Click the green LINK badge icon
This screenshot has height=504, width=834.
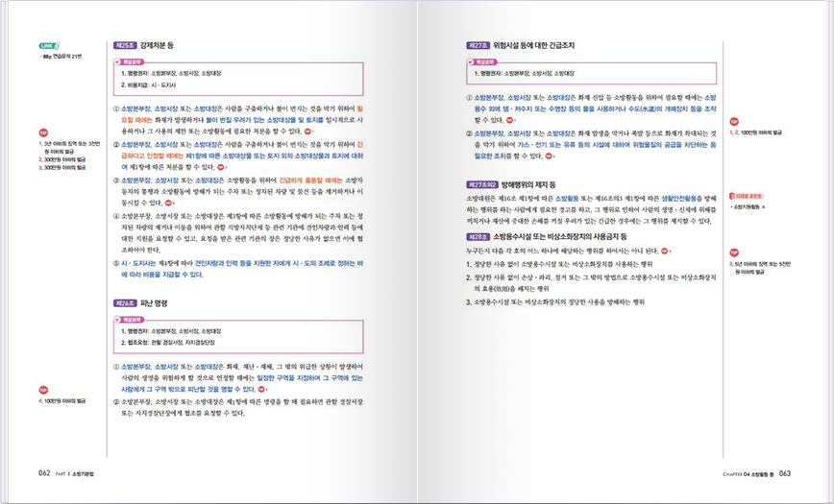tap(50, 46)
